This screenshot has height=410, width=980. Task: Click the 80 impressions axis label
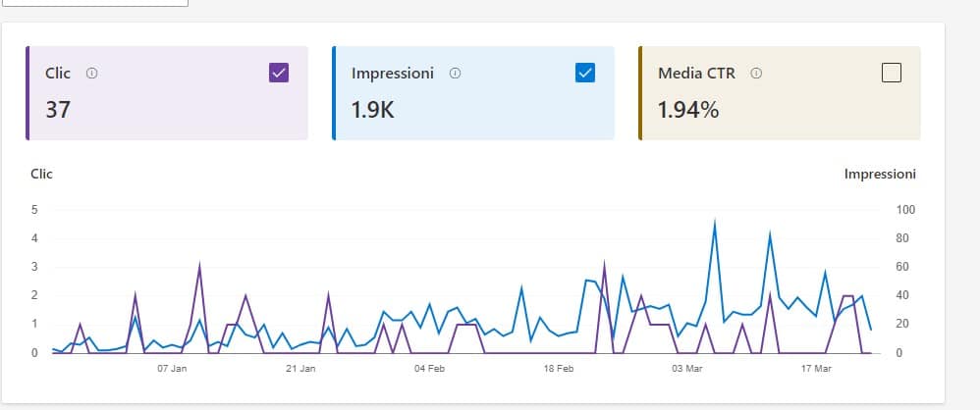901,238
